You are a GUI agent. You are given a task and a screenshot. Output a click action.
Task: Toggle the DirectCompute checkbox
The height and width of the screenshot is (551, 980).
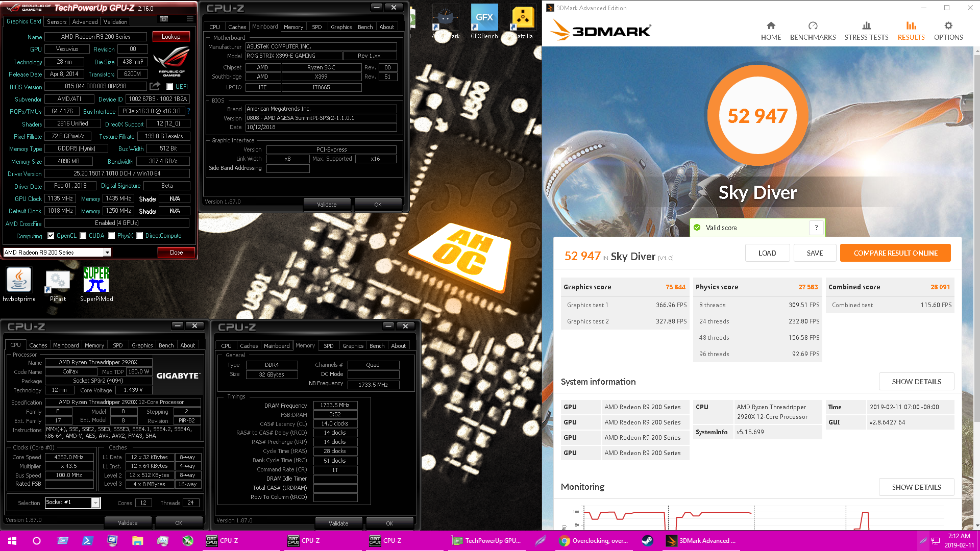[139, 236]
